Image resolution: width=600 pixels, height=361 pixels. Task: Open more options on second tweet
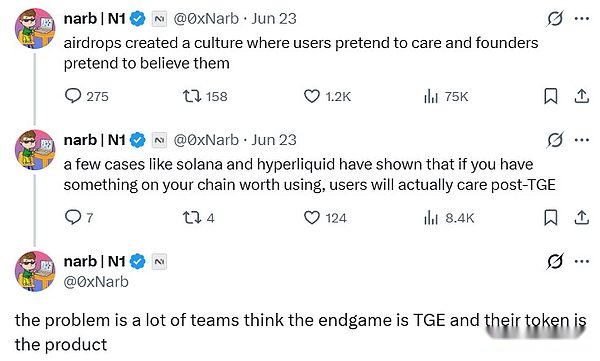pyautogui.click(x=582, y=140)
